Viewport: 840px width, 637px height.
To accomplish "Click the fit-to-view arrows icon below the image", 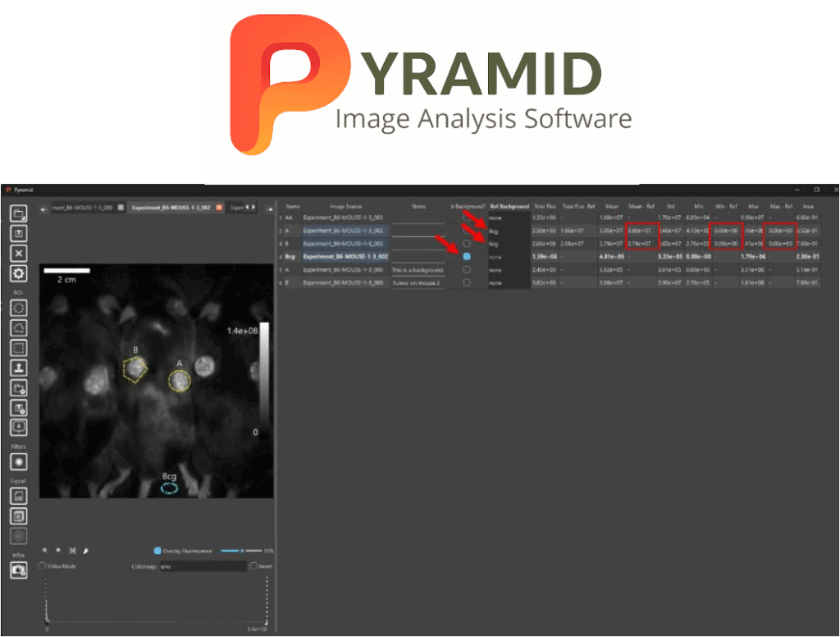I will (73, 551).
